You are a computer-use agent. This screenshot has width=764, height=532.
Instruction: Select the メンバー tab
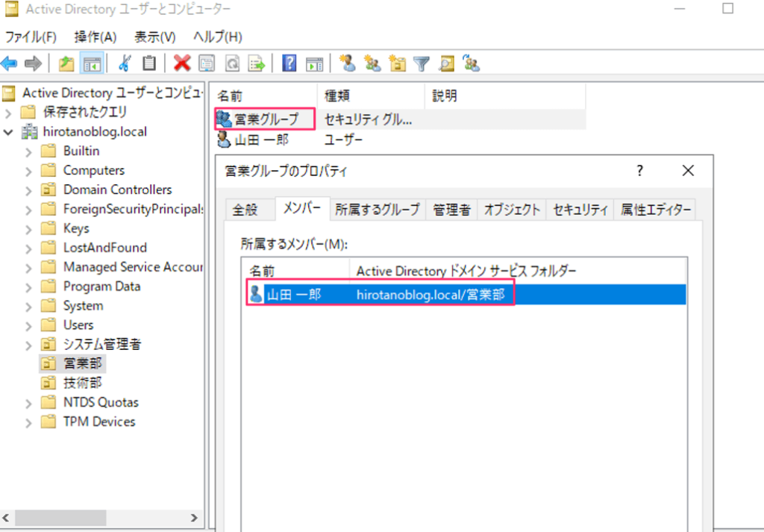click(302, 208)
